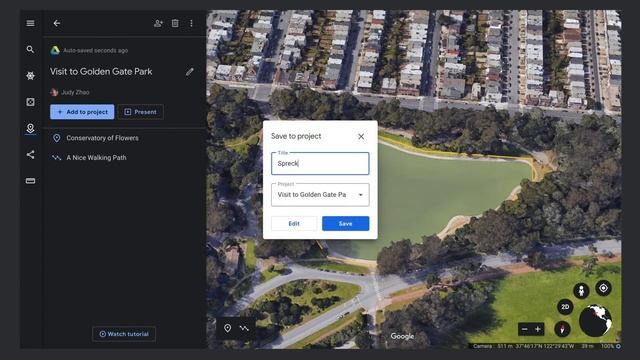Start Present mode
Screen dimensions: 640x360
(x=140, y=112)
